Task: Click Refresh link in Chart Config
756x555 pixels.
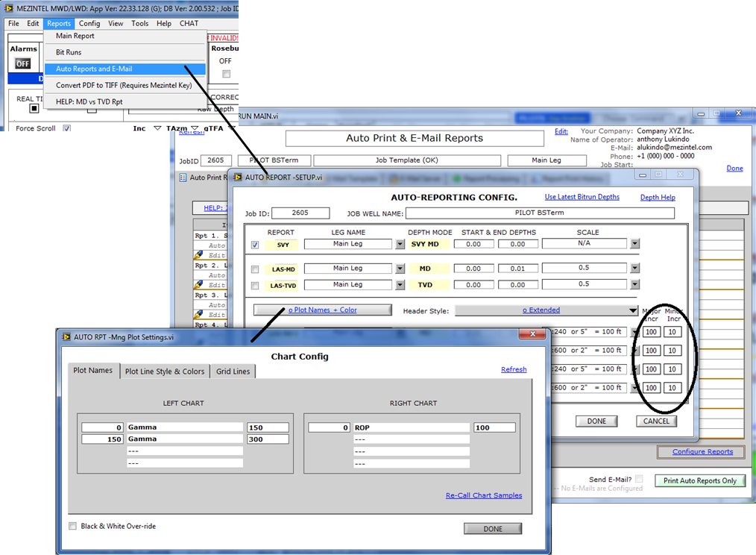Action: pos(514,369)
